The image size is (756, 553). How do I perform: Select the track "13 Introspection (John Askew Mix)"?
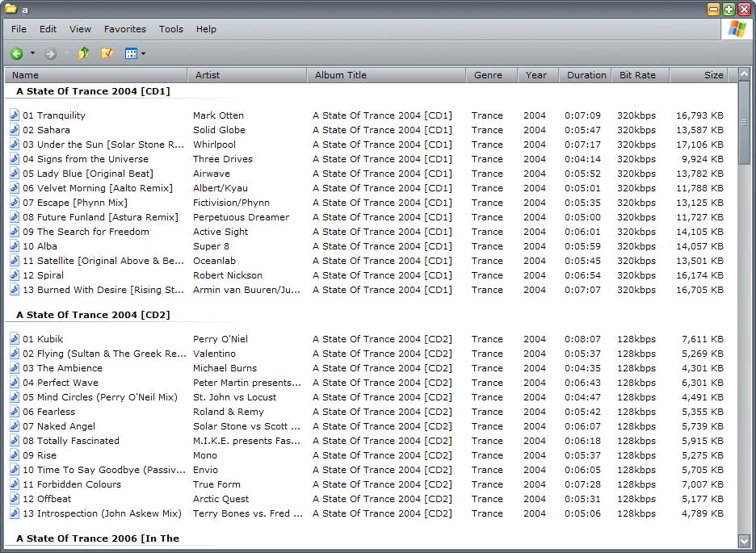[103, 513]
